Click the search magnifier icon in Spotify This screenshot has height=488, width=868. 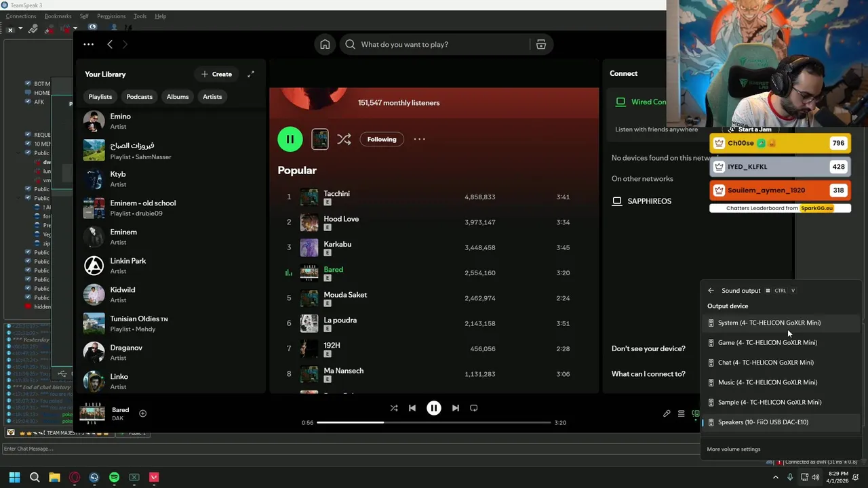click(350, 44)
